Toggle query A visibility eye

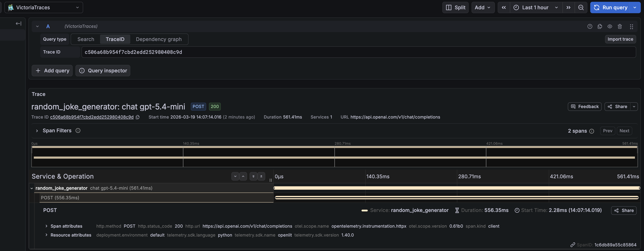click(x=610, y=26)
